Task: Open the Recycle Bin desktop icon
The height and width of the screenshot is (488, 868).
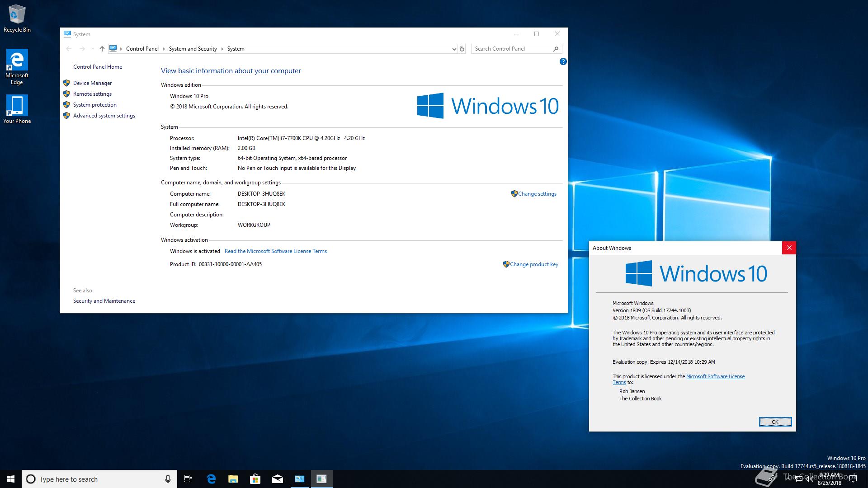Action: pyautogui.click(x=17, y=19)
